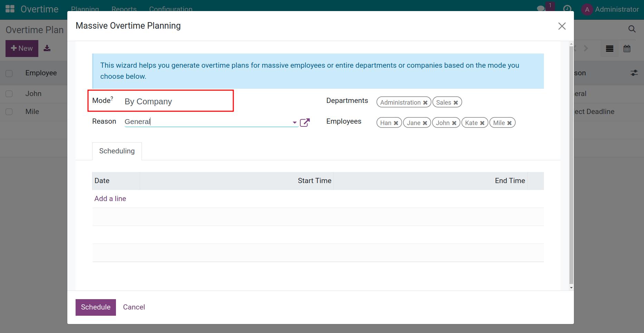Remove the Sales department tag
Screen dimensions: 644x333
456,103
